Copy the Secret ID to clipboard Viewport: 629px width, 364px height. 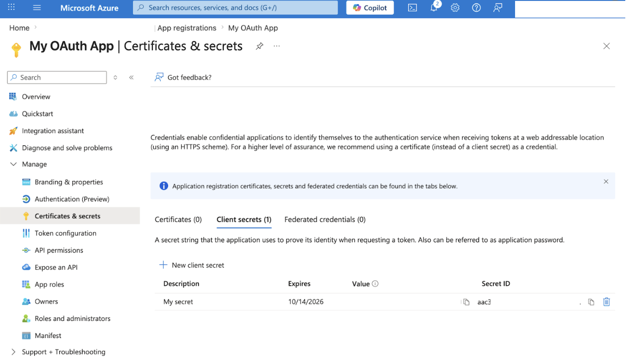point(591,302)
